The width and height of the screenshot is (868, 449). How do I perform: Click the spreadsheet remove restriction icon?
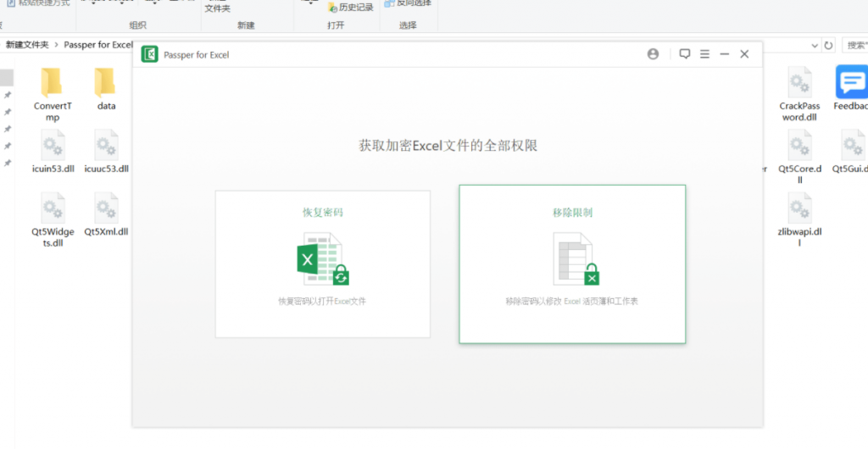(576, 258)
